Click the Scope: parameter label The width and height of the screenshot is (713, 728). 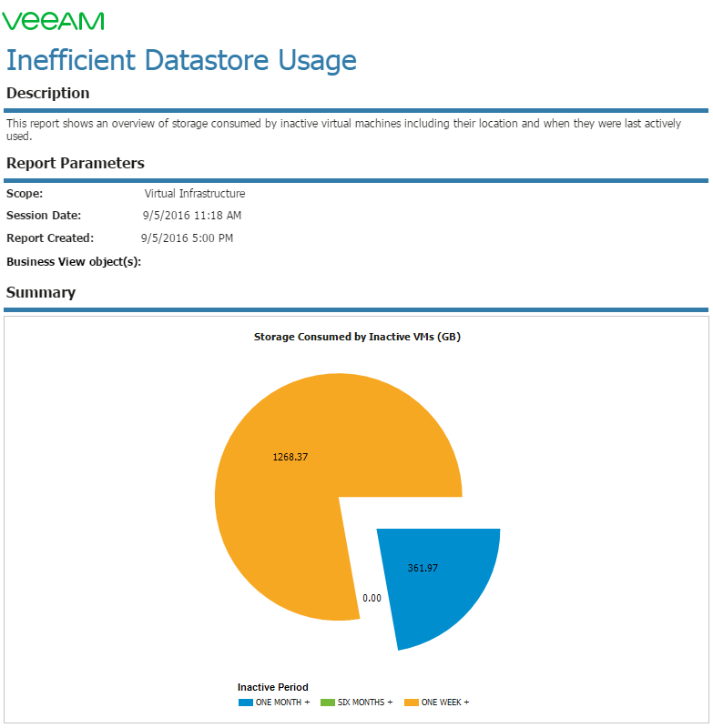click(25, 193)
